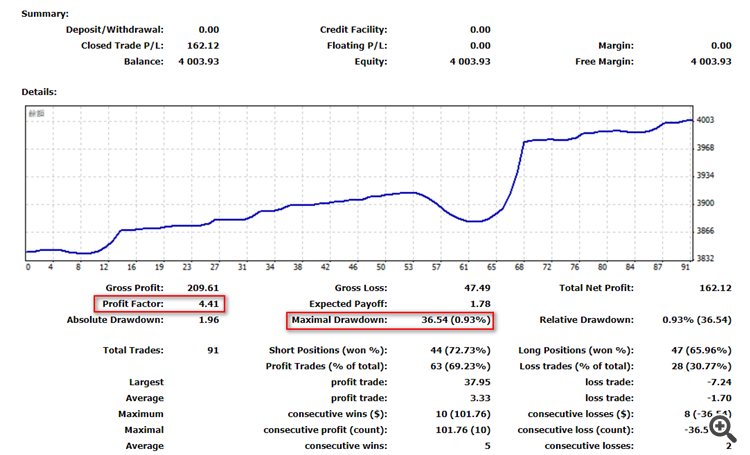The height and width of the screenshot is (455, 750).
Task: Click the Short Positions (won %) label
Action: coord(328,350)
